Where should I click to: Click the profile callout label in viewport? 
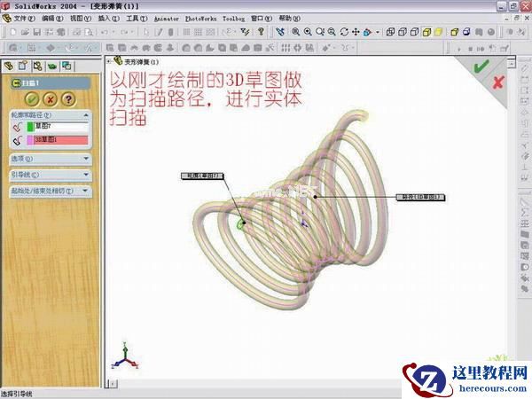click(x=202, y=176)
